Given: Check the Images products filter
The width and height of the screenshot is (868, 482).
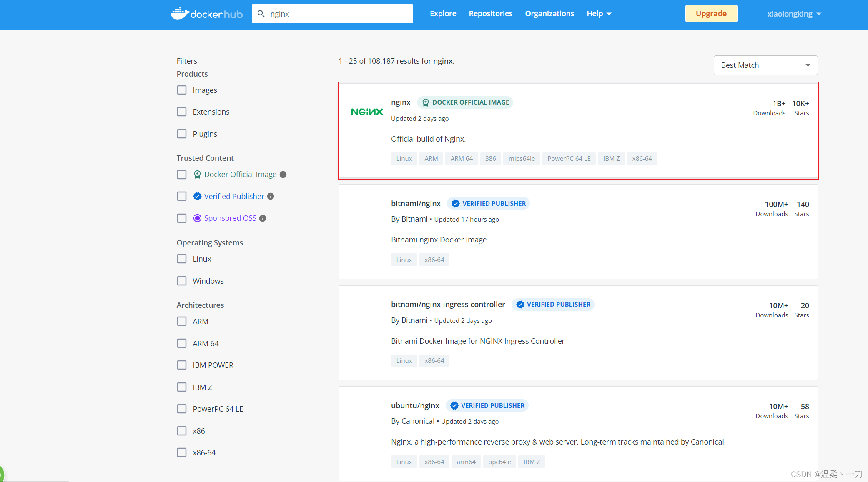Looking at the screenshot, I should point(182,90).
